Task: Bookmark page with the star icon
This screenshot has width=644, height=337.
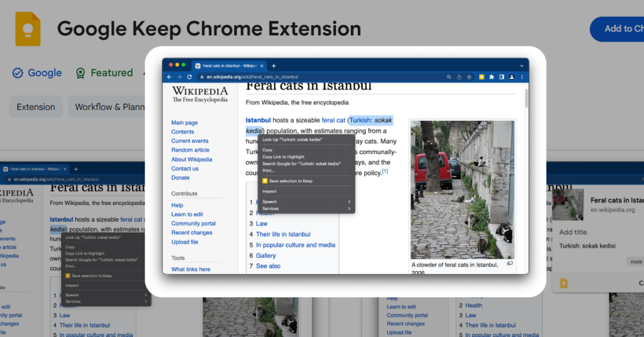Action: pyautogui.click(x=469, y=77)
